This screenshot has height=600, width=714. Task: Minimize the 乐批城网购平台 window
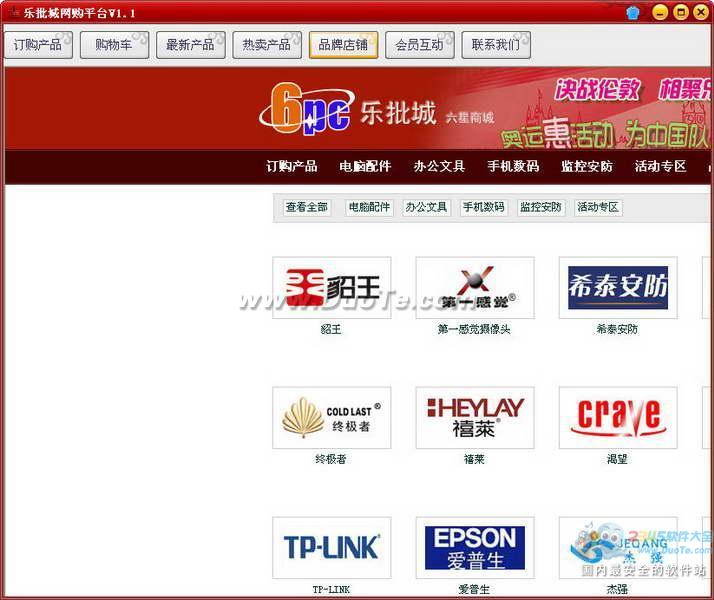660,12
